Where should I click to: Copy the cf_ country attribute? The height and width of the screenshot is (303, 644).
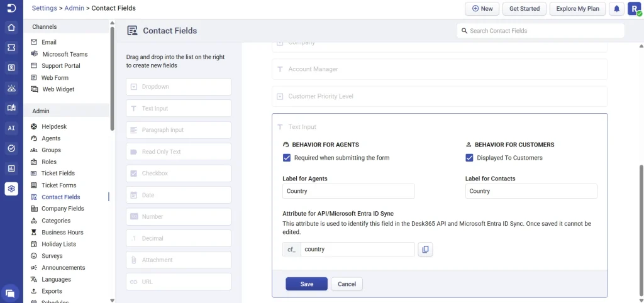coord(425,249)
